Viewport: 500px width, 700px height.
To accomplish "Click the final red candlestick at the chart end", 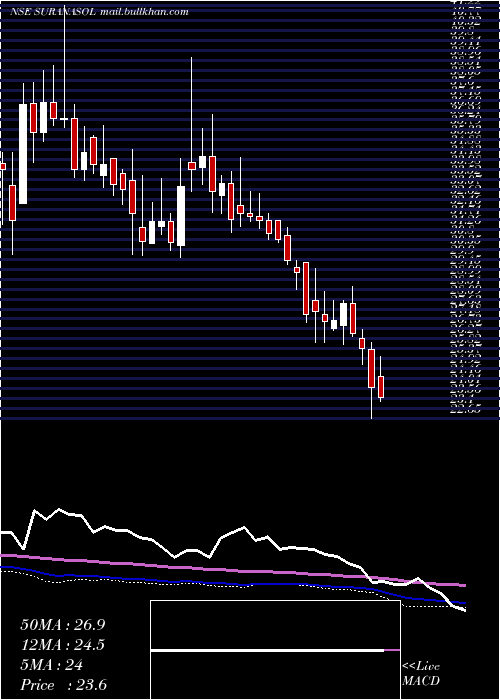I will tap(381, 387).
